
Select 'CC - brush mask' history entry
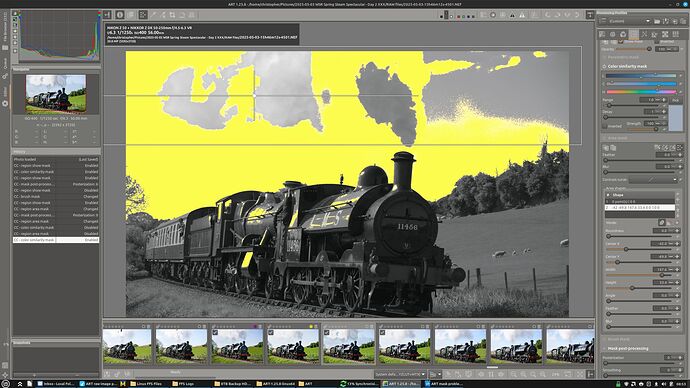tap(56, 197)
